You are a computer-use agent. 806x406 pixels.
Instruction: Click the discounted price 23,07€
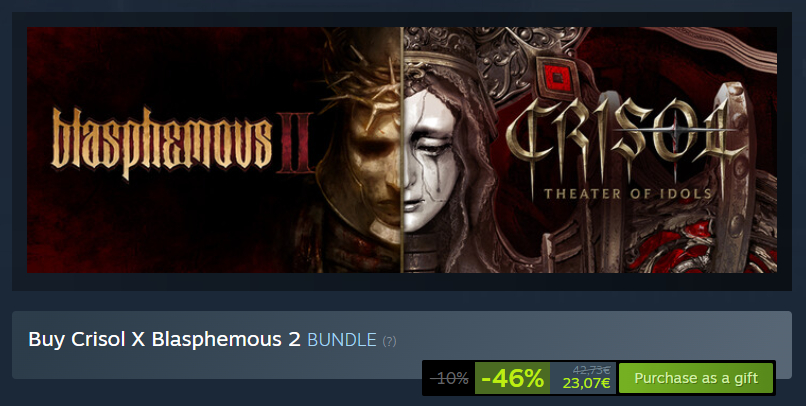[586, 383]
